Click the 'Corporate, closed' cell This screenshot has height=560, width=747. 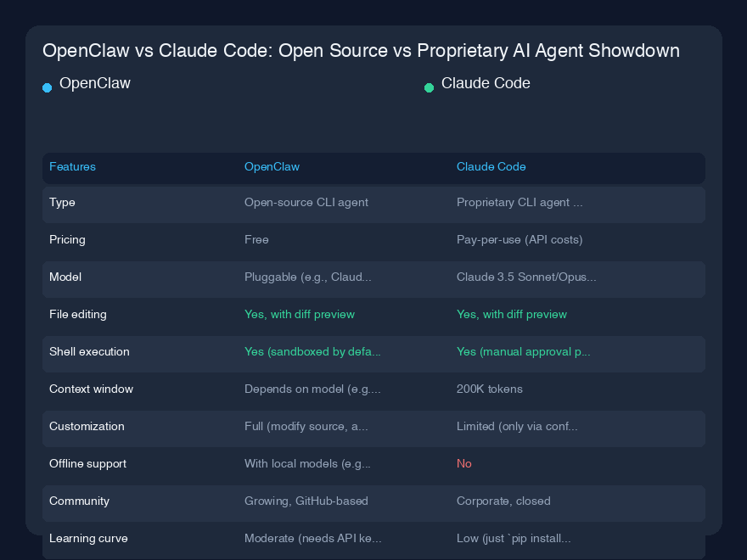[503, 501]
